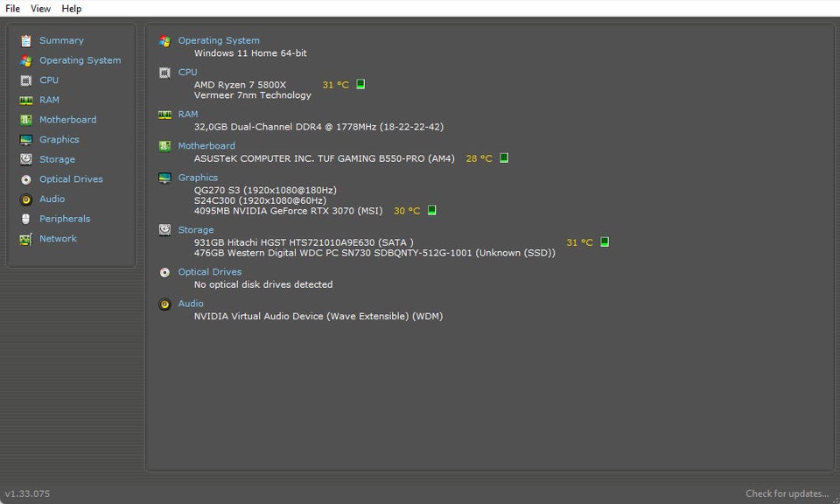Image resolution: width=840 pixels, height=504 pixels.
Task: Click the green GPU temperature indicator icon
Action: click(x=431, y=210)
